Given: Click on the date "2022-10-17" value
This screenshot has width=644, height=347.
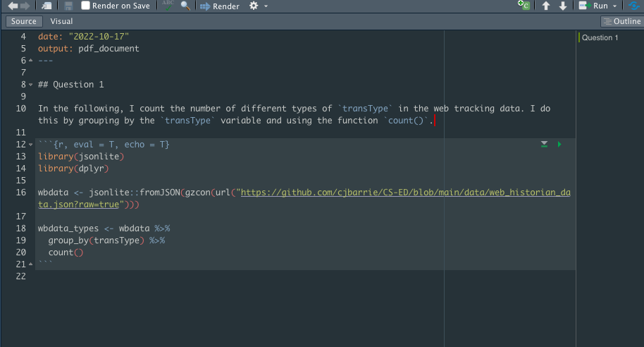Looking at the screenshot, I should (x=99, y=37).
